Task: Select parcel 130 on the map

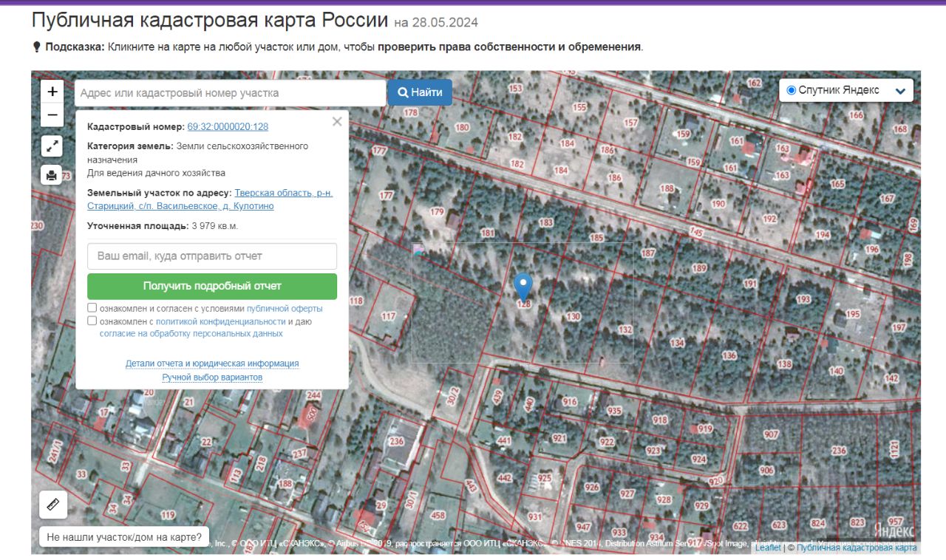Action: click(573, 317)
